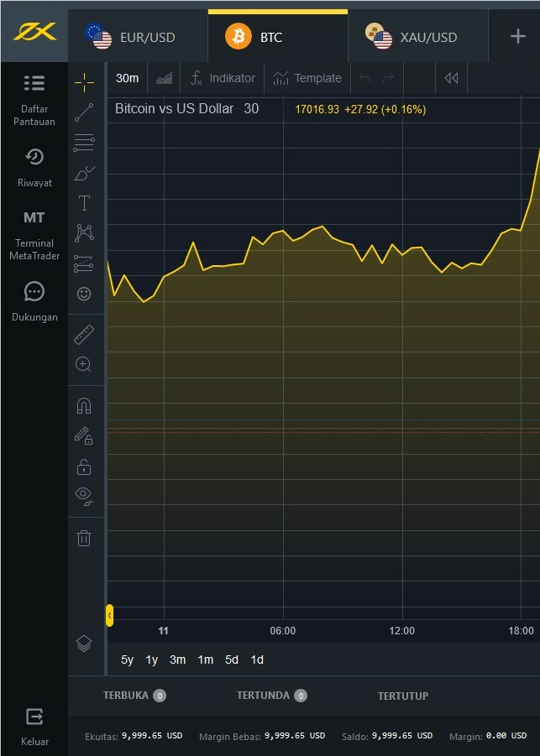Open the 30m timeframe dropdown
The height and width of the screenshot is (756, 540).
[128, 78]
